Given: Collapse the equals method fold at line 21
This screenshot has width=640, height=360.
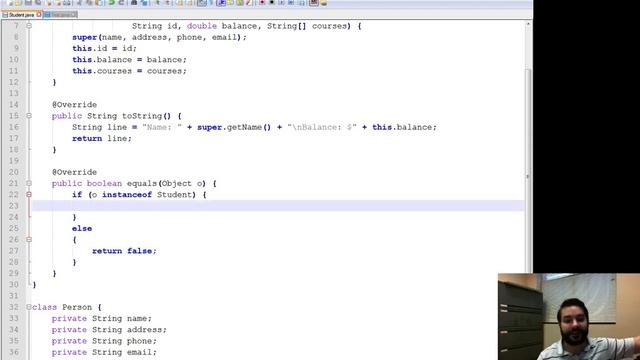Looking at the screenshot, I should pyautogui.click(x=29, y=183).
